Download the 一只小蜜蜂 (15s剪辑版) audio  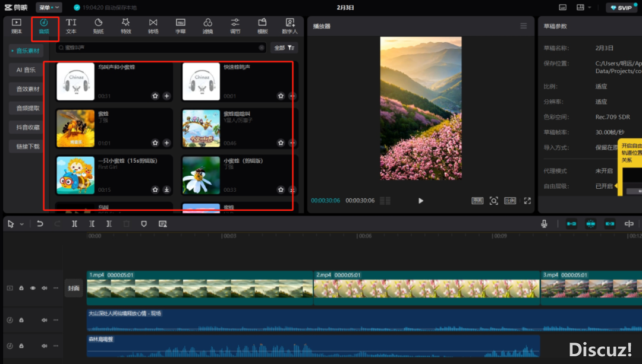(x=166, y=190)
